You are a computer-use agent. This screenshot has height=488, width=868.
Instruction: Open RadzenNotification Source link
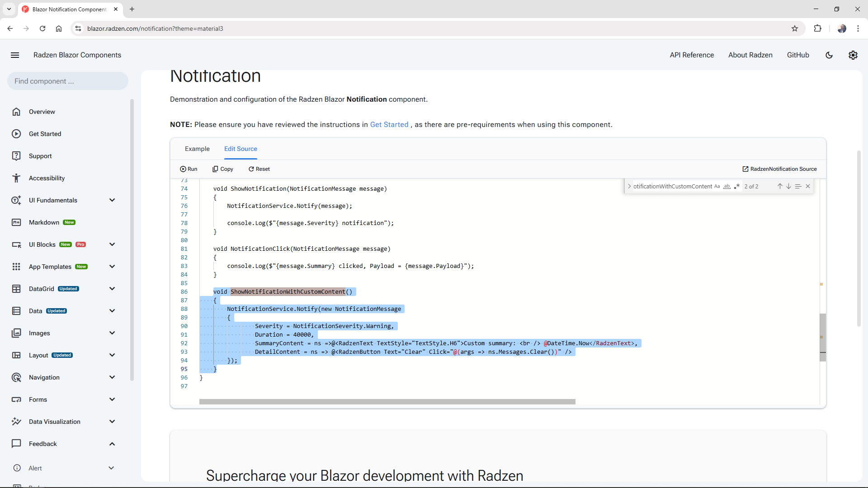[x=780, y=169]
